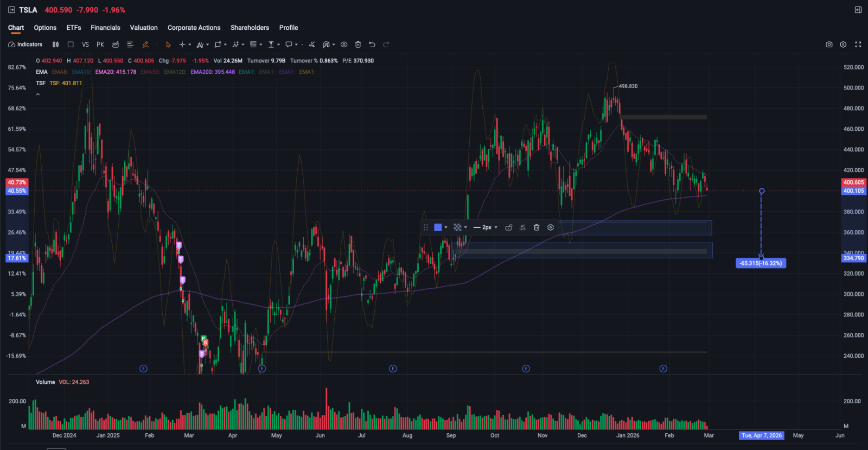Open the Valuation tab
The width and height of the screenshot is (868, 450).
[x=144, y=28]
